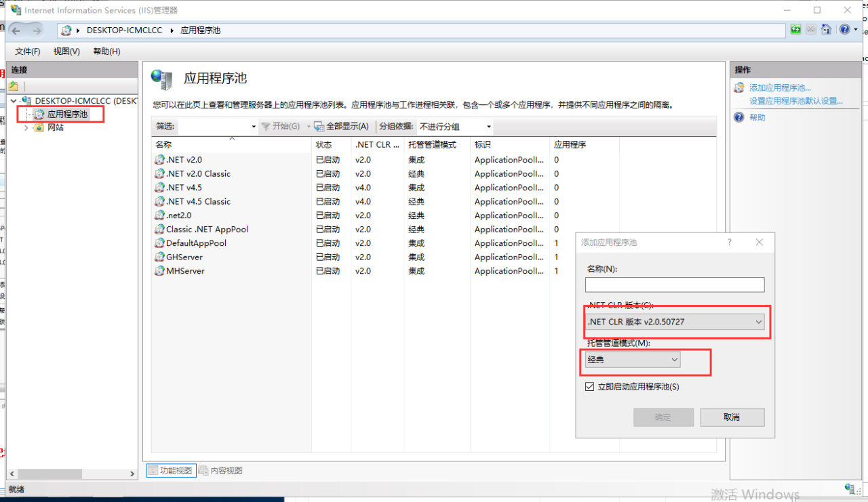Image resolution: width=868 pixels, height=502 pixels.
Task: Click the ? help button in dialog title
Action: tap(730, 242)
